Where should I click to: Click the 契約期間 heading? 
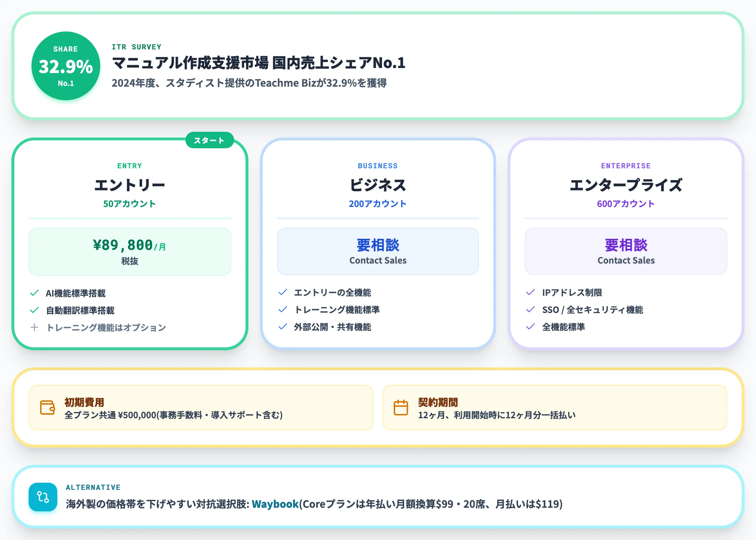(x=438, y=402)
